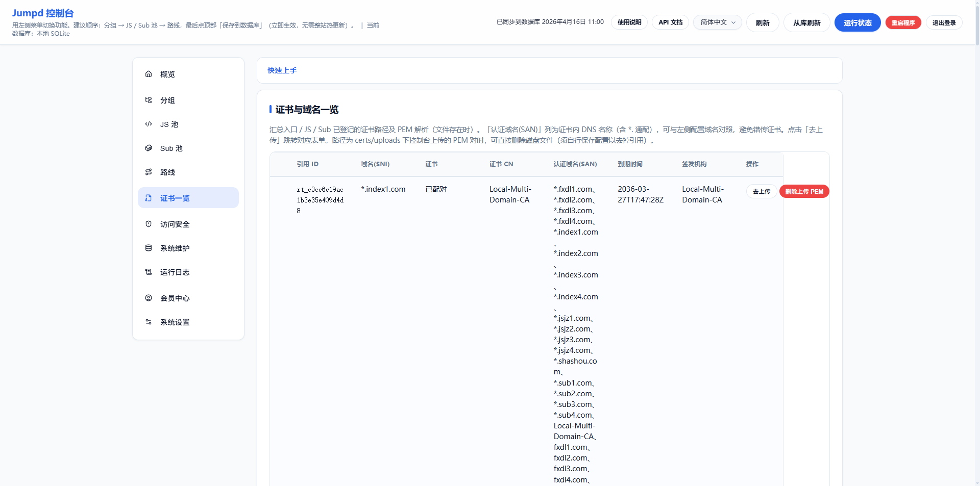Click the shield icon beside 访问安全

pos(149,224)
